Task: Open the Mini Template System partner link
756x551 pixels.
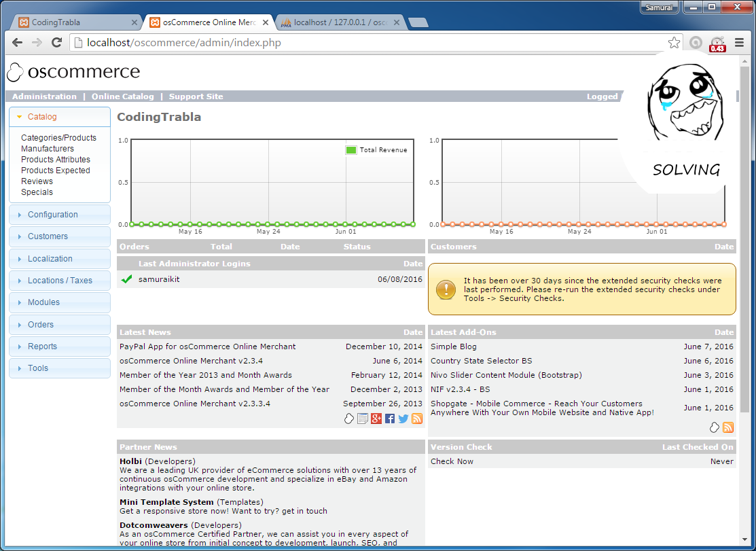Action: [x=166, y=502]
